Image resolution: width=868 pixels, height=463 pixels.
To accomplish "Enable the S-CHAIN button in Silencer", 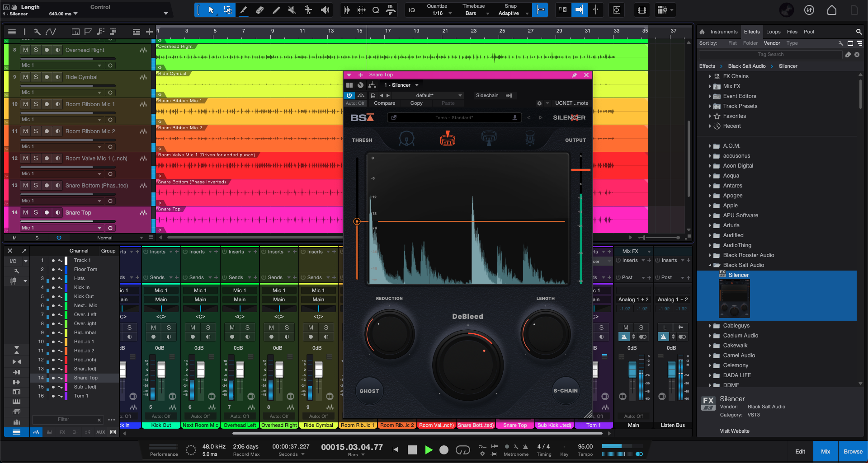I will [x=566, y=391].
